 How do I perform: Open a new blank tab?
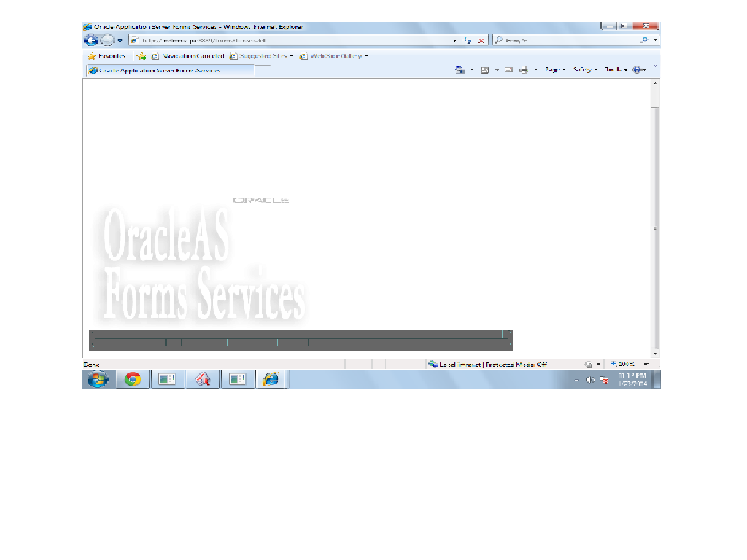(x=263, y=71)
